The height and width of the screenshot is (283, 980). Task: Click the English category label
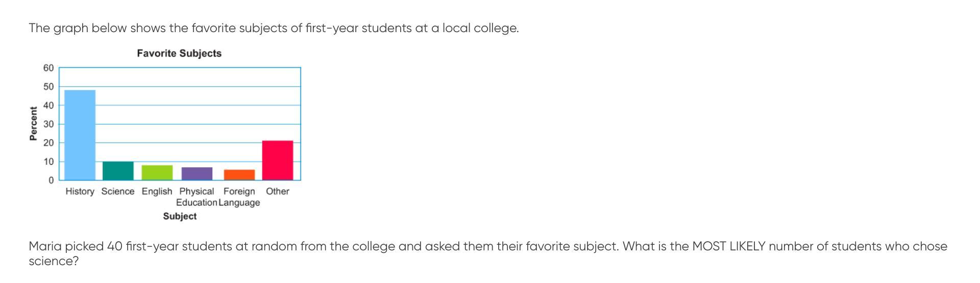[157, 191]
